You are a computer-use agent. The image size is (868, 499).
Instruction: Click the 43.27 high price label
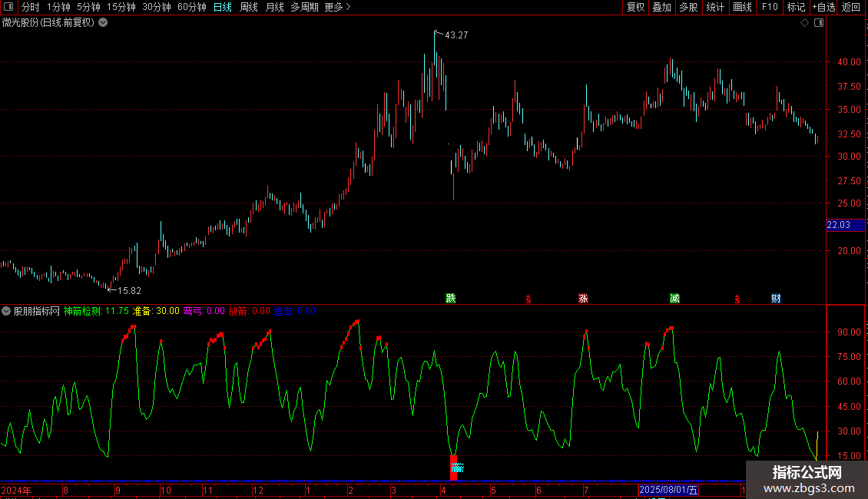456,35
